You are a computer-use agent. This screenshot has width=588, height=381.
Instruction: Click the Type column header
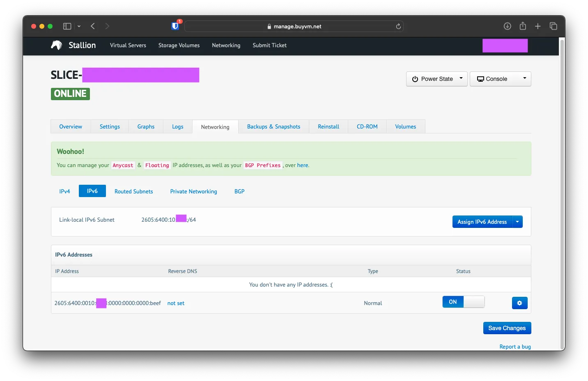(373, 271)
